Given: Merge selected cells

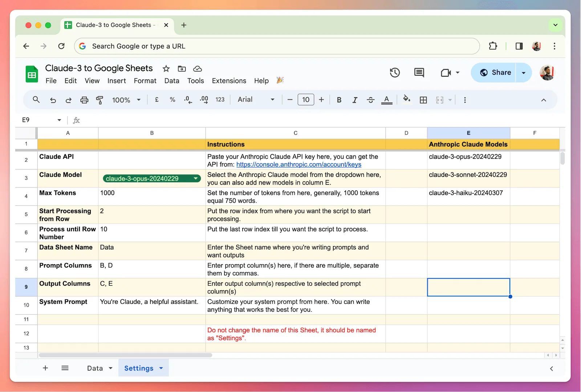Looking at the screenshot, I should tap(440, 100).
